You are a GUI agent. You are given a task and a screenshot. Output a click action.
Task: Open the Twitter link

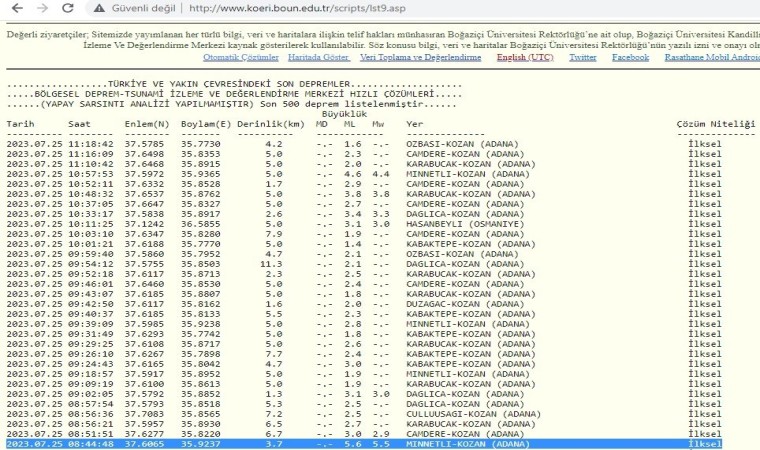(583, 57)
